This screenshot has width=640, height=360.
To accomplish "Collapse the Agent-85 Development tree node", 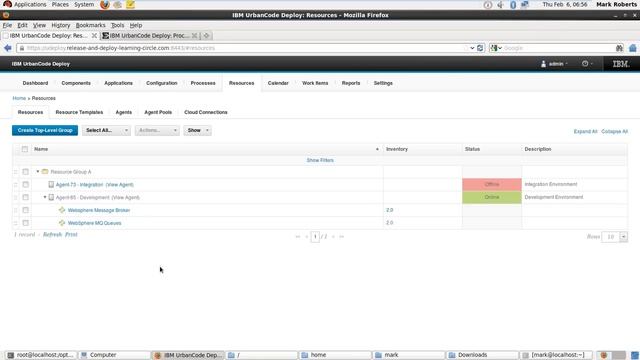I will [45, 198].
